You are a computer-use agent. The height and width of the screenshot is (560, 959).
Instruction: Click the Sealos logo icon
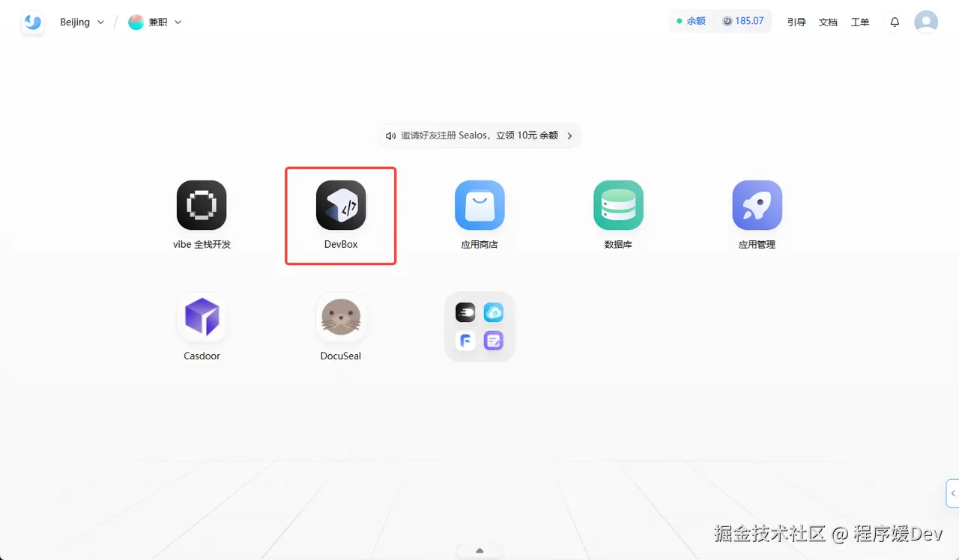pyautogui.click(x=32, y=22)
